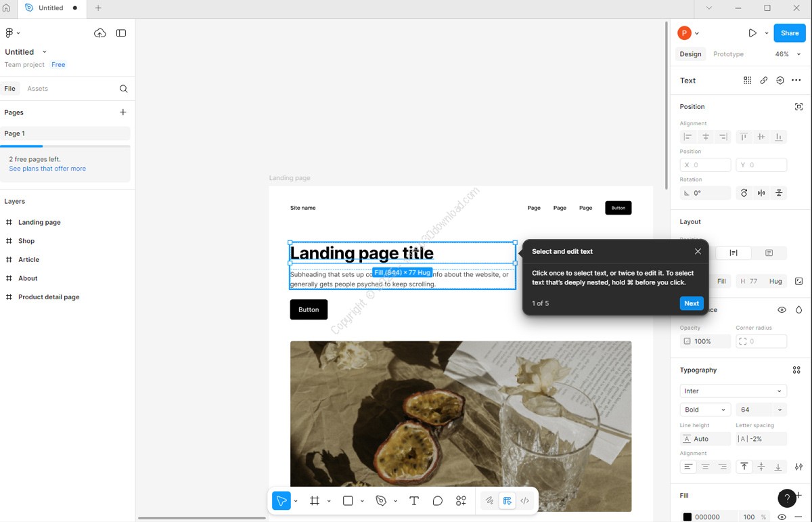The height and width of the screenshot is (522, 812).
Task: Toggle Appearance visibility eye icon
Action: pyautogui.click(x=782, y=310)
